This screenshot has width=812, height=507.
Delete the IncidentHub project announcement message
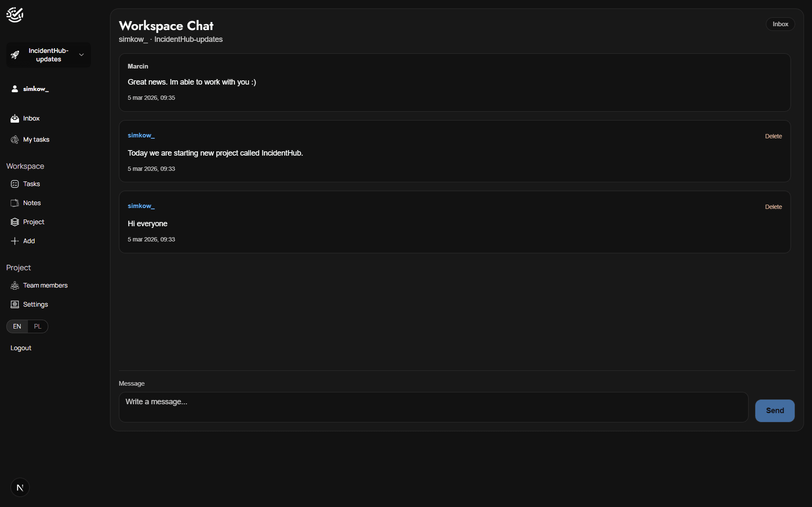coord(773,136)
